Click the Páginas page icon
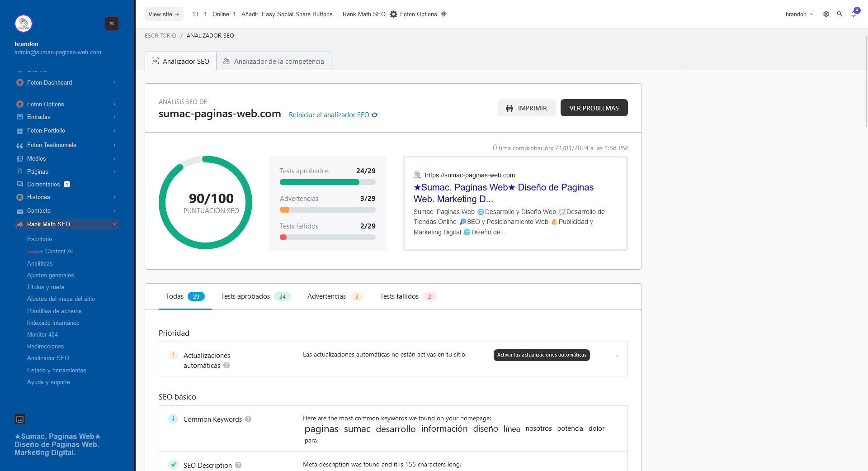Viewport: 868px width, 471px height. pyautogui.click(x=20, y=171)
